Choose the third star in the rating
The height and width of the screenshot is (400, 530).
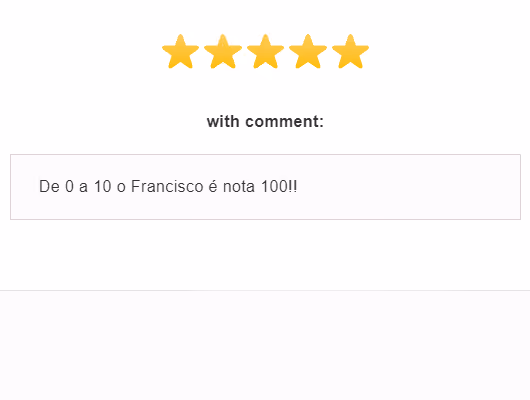coord(266,51)
